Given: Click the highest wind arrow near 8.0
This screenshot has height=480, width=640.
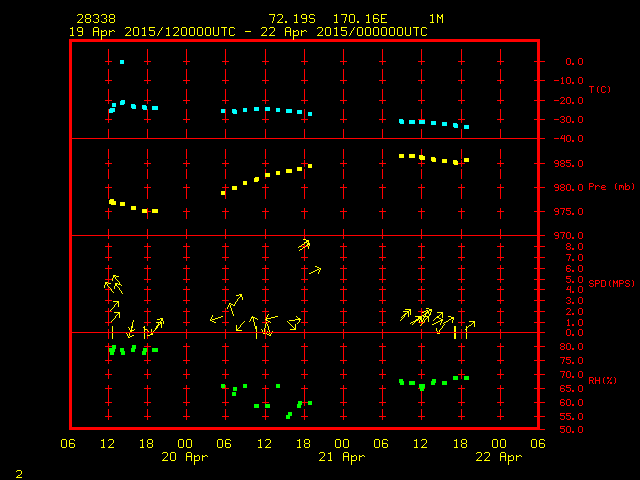Looking at the screenshot, I should 304,244.
